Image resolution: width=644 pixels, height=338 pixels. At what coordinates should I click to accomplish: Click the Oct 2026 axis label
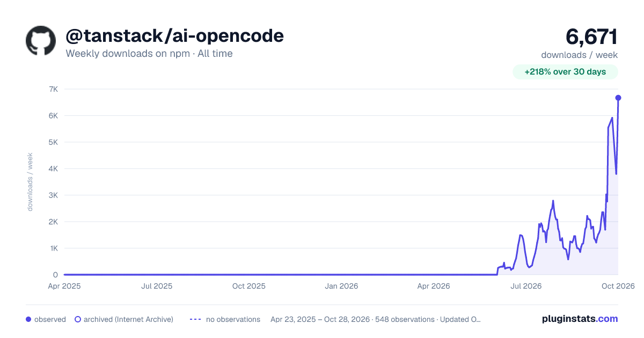618,286
